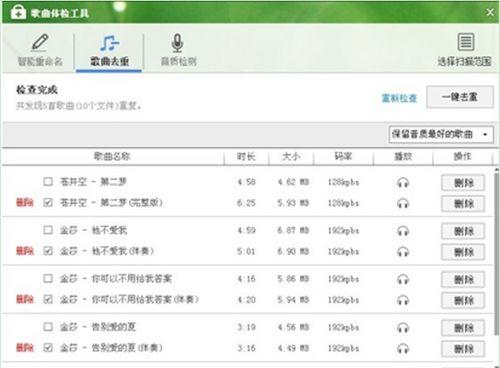
Task: Remove 你可以不用给我答案 (伴奏) with 删除 button
Action: (x=463, y=300)
